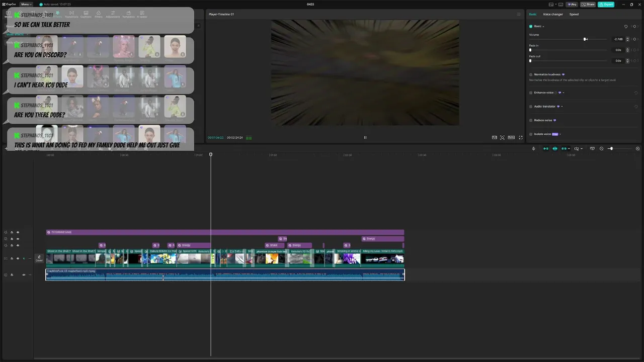Toggle clip linkage icon in timeline toolbar
This screenshot has width=644, height=362.
click(564, 149)
